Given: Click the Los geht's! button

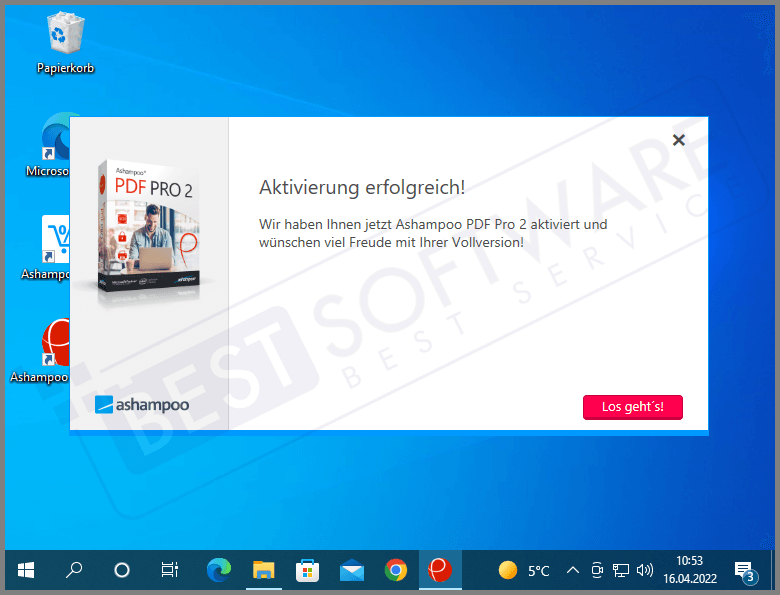Looking at the screenshot, I should coord(633,407).
